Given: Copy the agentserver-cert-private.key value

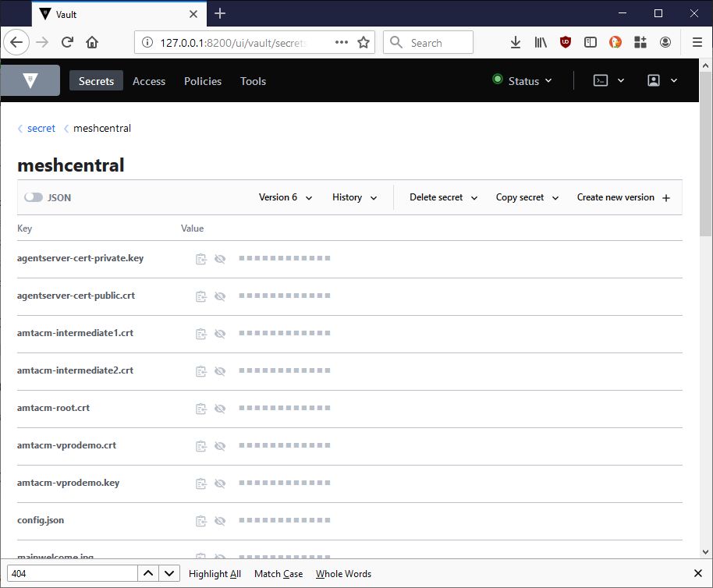Looking at the screenshot, I should 201,258.
